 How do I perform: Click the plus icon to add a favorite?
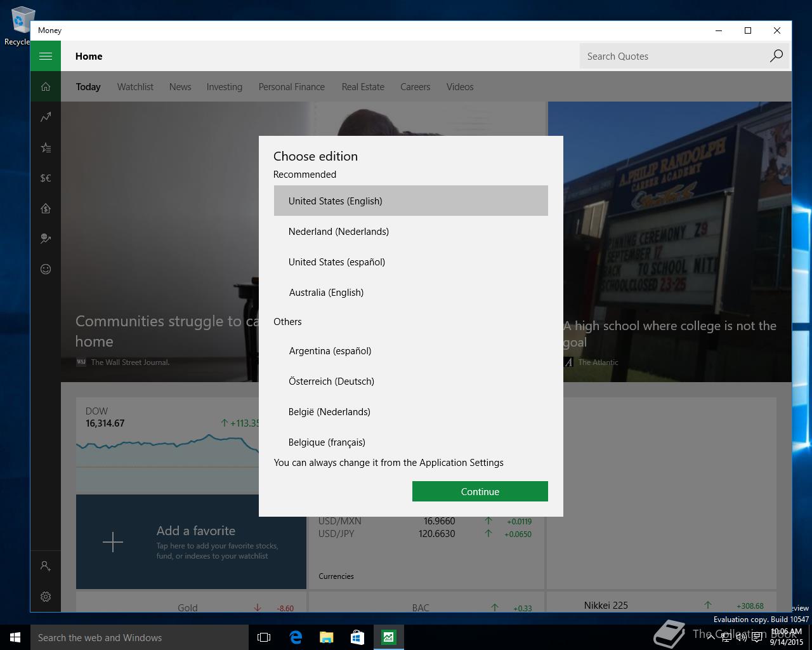point(113,542)
